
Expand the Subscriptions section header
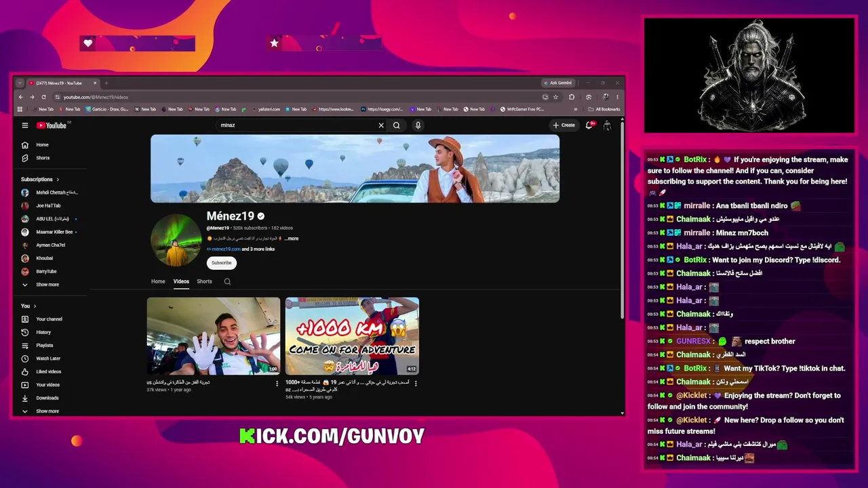[x=40, y=180]
